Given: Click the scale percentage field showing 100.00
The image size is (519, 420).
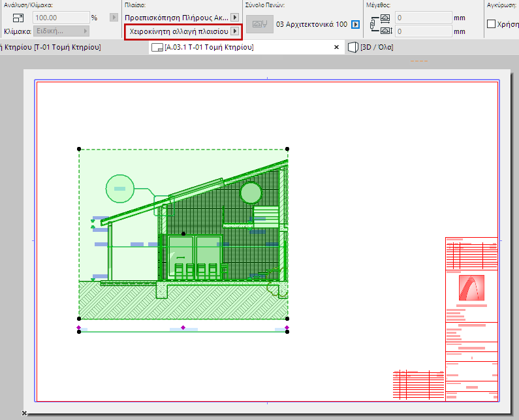Looking at the screenshot, I should pos(60,18).
